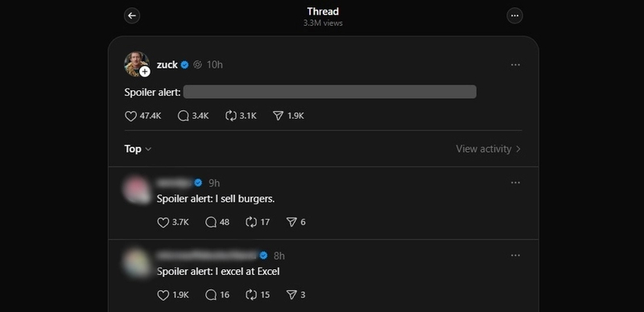Open the thread options menu at top
This screenshot has width=644, height=312.
click(x=514, y=16)
